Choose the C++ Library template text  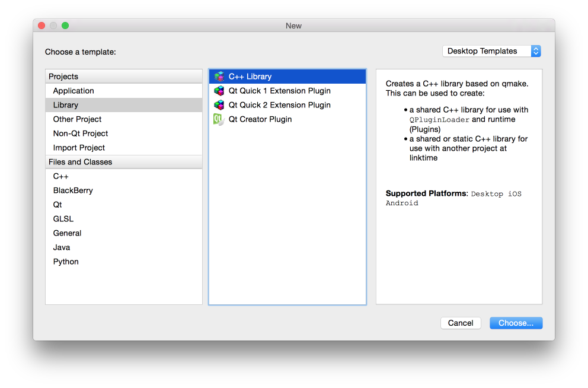pos(250,77)
